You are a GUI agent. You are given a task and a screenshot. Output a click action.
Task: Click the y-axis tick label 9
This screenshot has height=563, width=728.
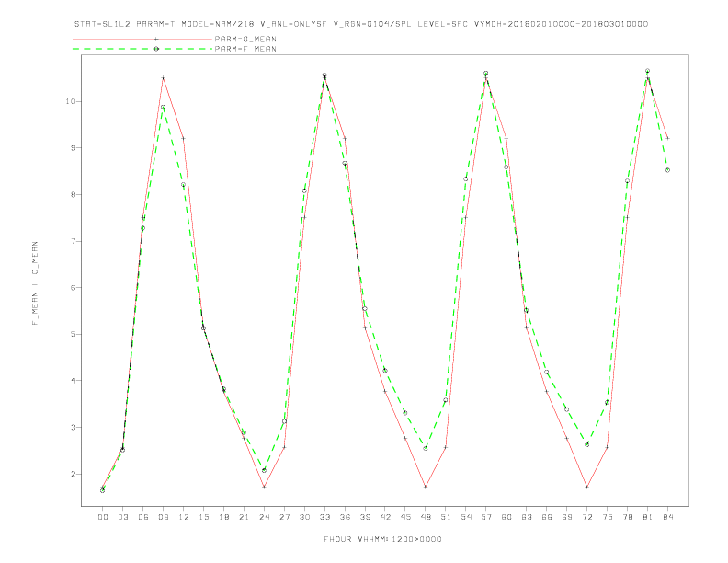(73, 148)
